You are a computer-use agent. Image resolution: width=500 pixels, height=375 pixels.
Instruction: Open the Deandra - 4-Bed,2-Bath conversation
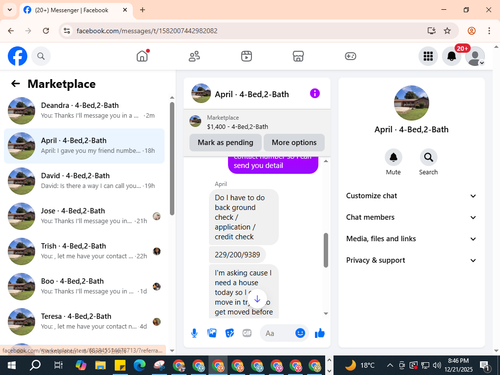point(84,111)
